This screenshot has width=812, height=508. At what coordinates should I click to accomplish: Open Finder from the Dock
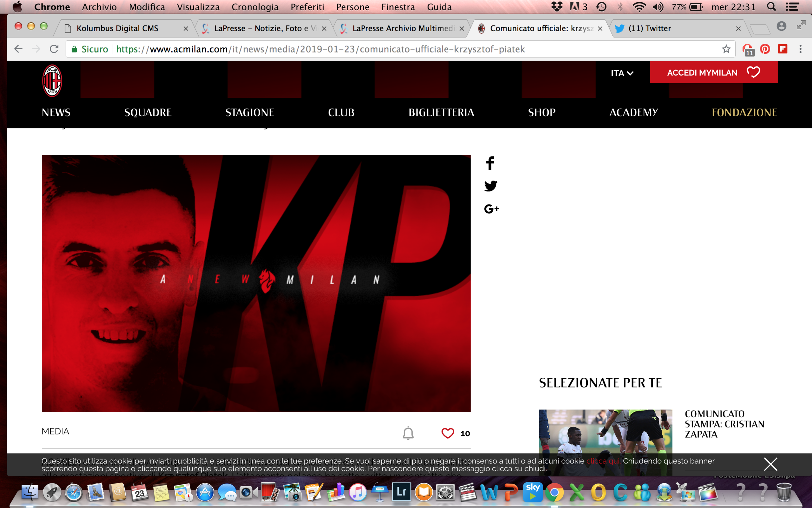coord(30,492)
